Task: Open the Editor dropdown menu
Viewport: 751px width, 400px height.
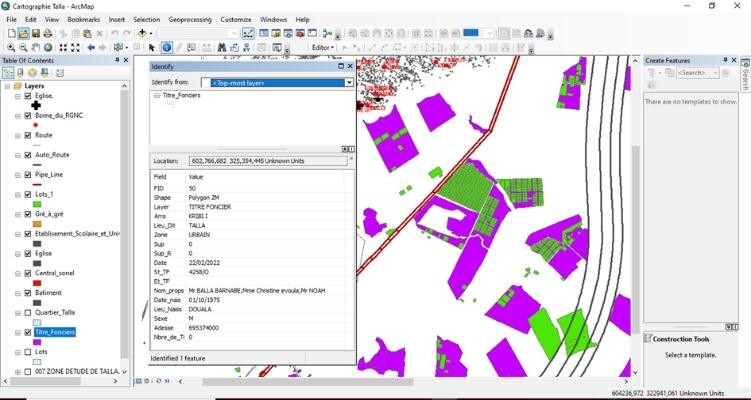Action: [x=323, y=48]
